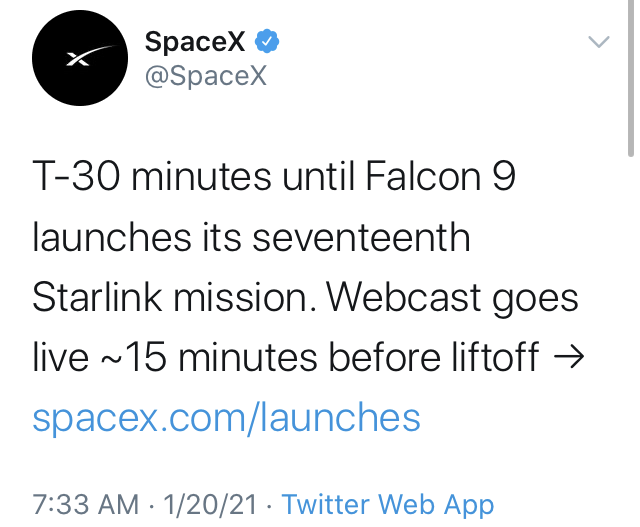Viewport: 640px width, 527px height.
Task: Select the T-30 minutes text
Action: pos(152,176)
